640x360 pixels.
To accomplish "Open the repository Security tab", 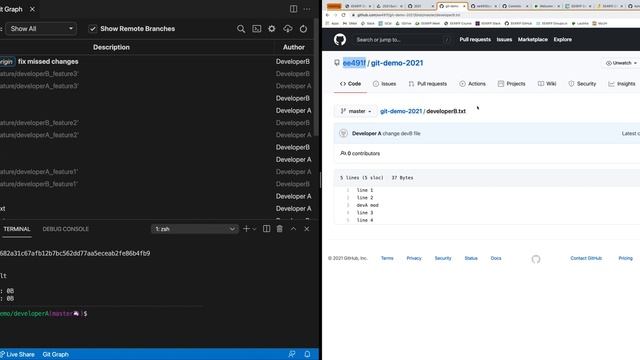I will coord(582,84).
